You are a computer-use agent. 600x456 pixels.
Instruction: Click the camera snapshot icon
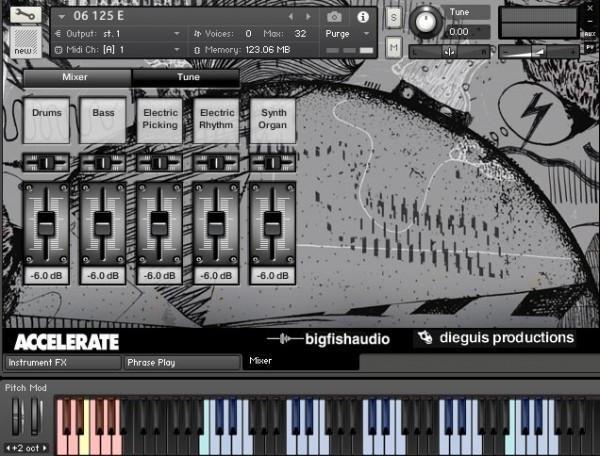tap(334, 17)
